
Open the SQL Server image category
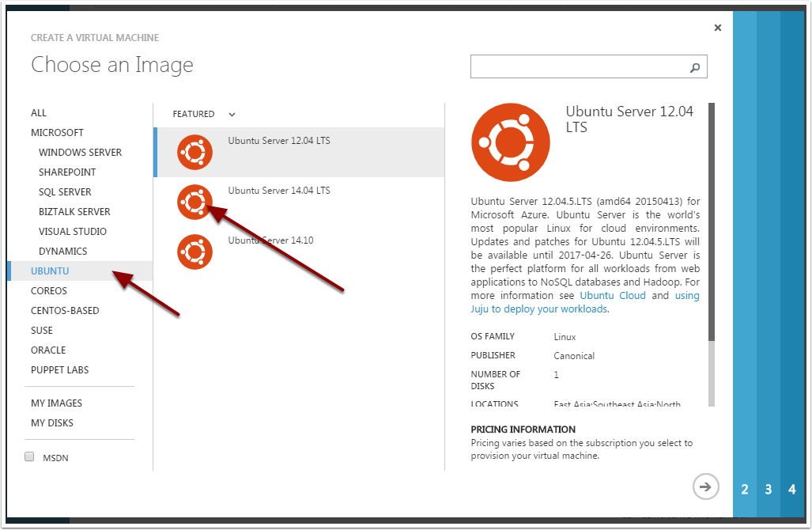tap(65, 191)
